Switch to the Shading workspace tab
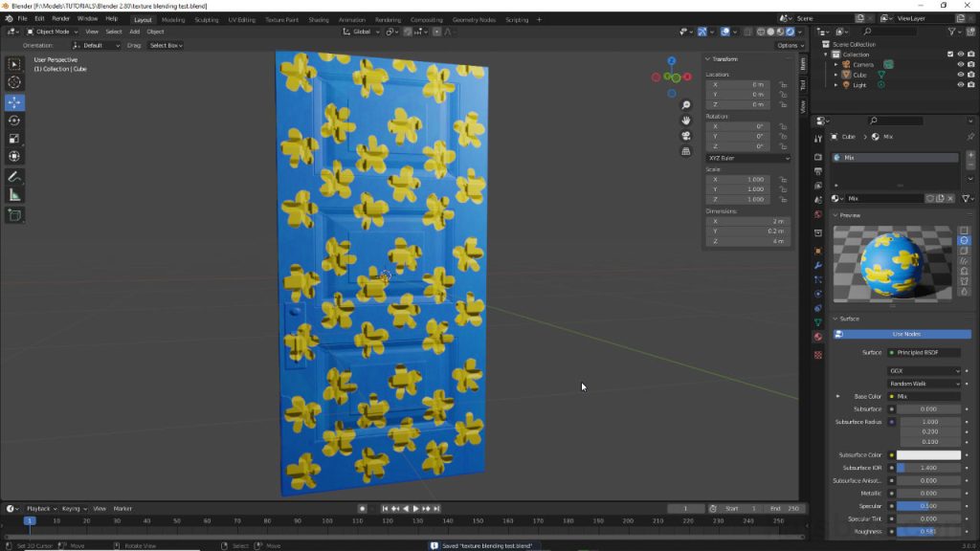980x551 pixels. 319,18
